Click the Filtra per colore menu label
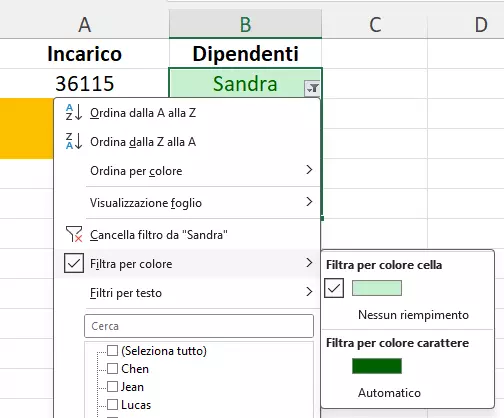 click(131, 264)
